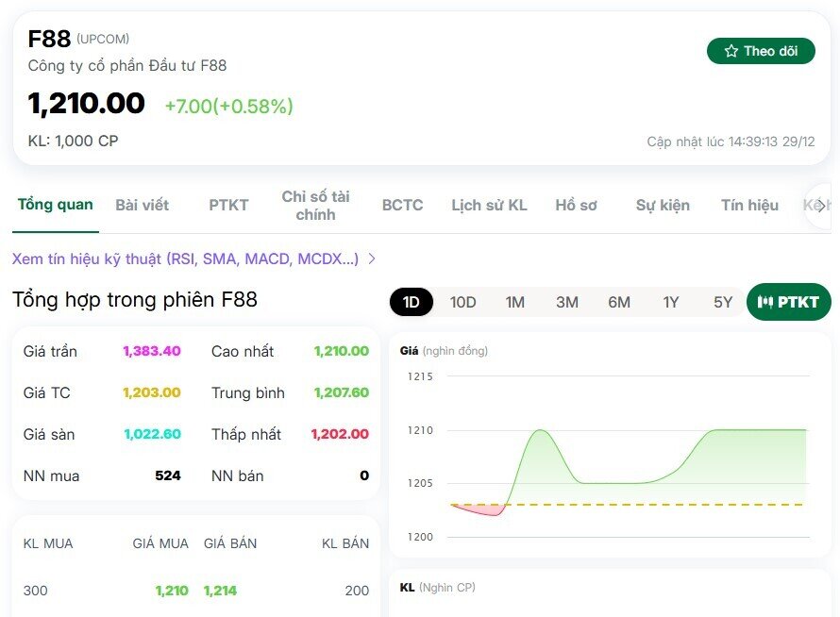Click the KL: 1,000 CP volume text

point(73,141)
